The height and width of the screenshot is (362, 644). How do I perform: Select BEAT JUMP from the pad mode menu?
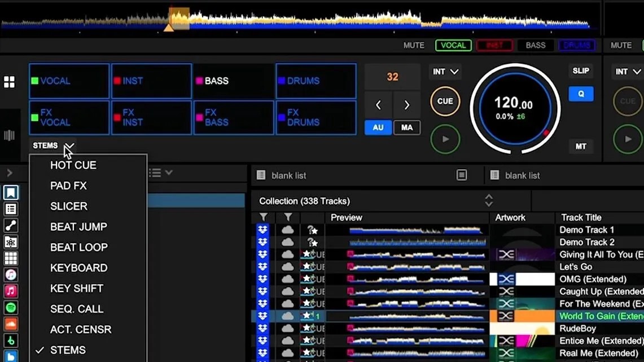click(x=78, y=227)
